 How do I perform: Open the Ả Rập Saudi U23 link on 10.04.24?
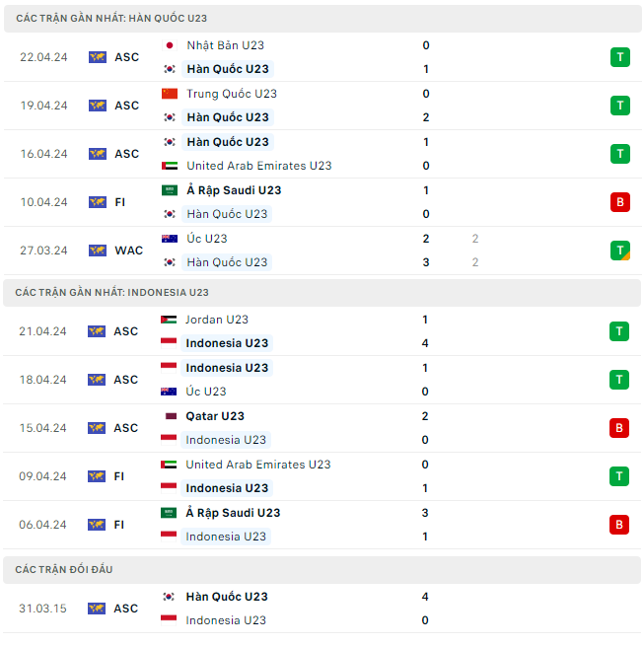coord(233,190)
